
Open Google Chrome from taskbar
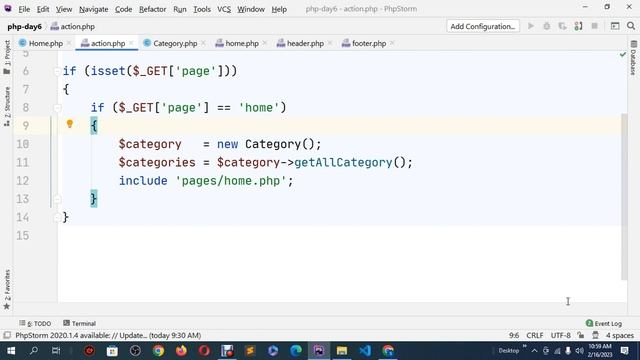click(x=158, y=351)
